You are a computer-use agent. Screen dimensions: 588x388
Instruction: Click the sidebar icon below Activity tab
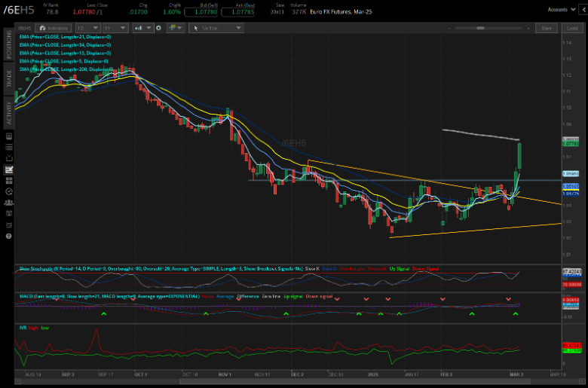9,136
